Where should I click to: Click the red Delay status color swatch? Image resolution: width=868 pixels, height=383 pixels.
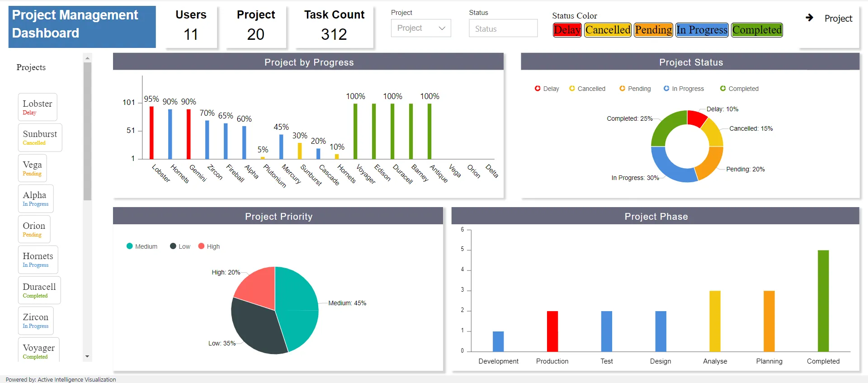point(567,30)
